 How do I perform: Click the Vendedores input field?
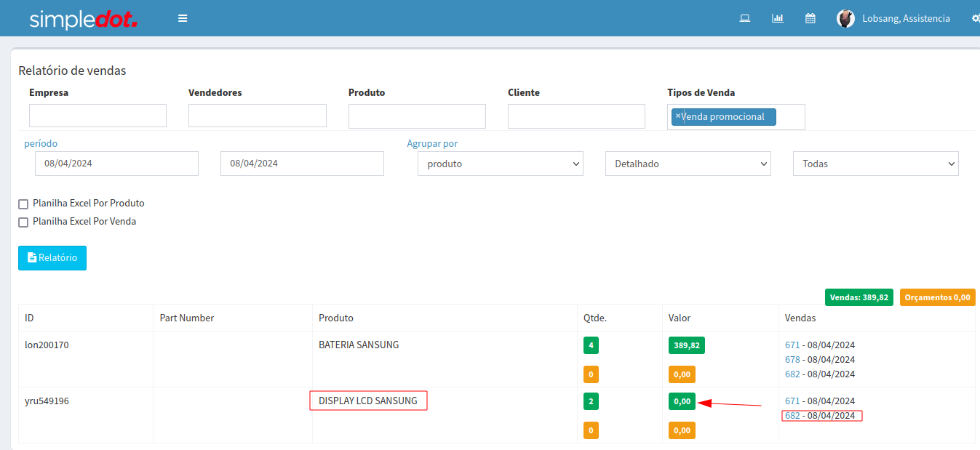tap(257, 116)
